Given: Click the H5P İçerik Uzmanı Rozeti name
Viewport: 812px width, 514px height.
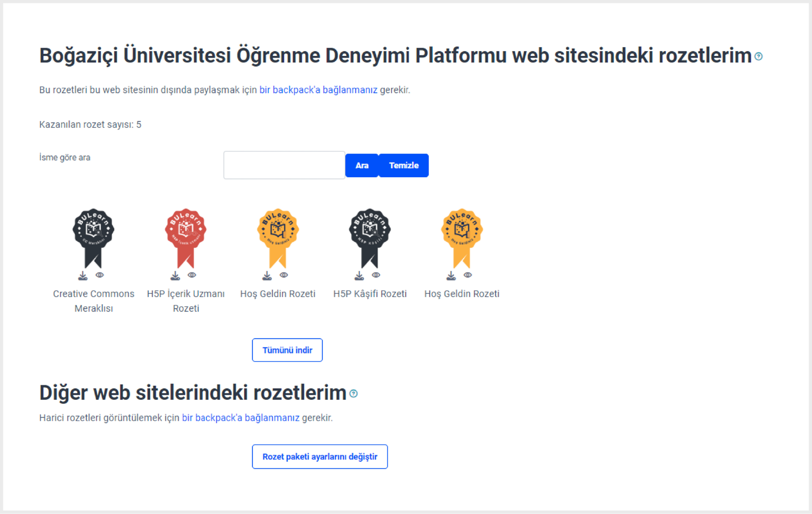Looking at the screenshot, I should click(186, 301).
